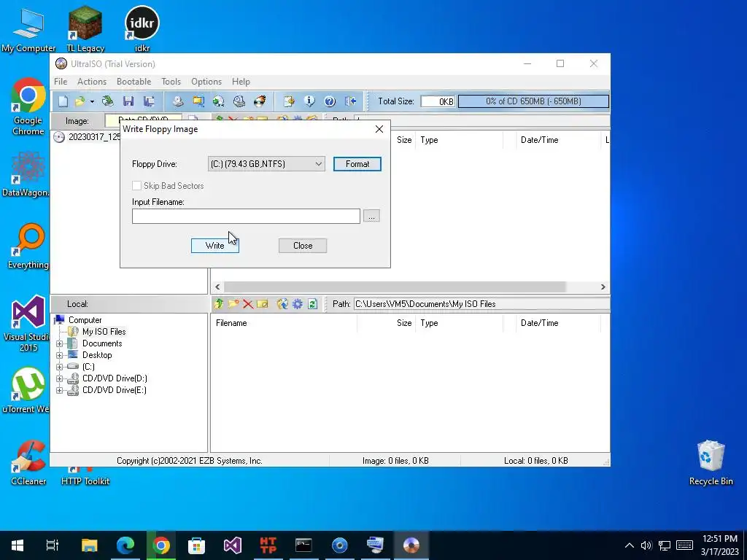Click the Make CD/DVD Image icon
Viewport: 747px width, 560px height.
coord(178,101)
